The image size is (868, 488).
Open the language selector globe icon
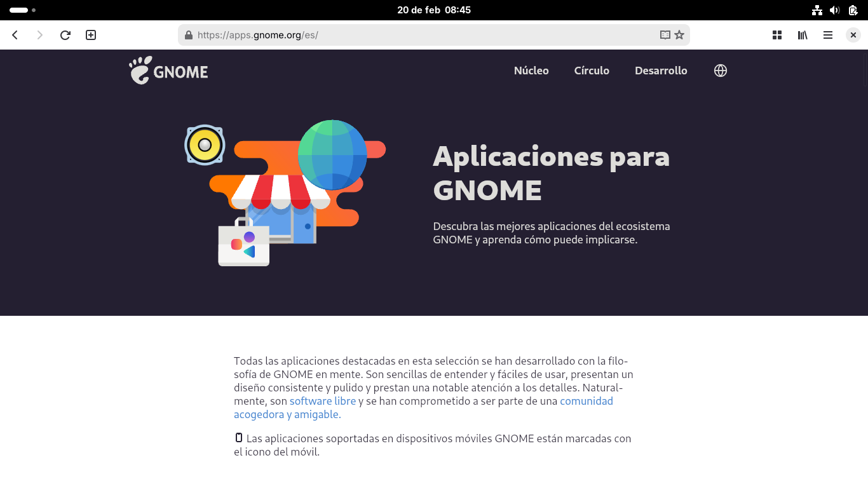[721, 71]
